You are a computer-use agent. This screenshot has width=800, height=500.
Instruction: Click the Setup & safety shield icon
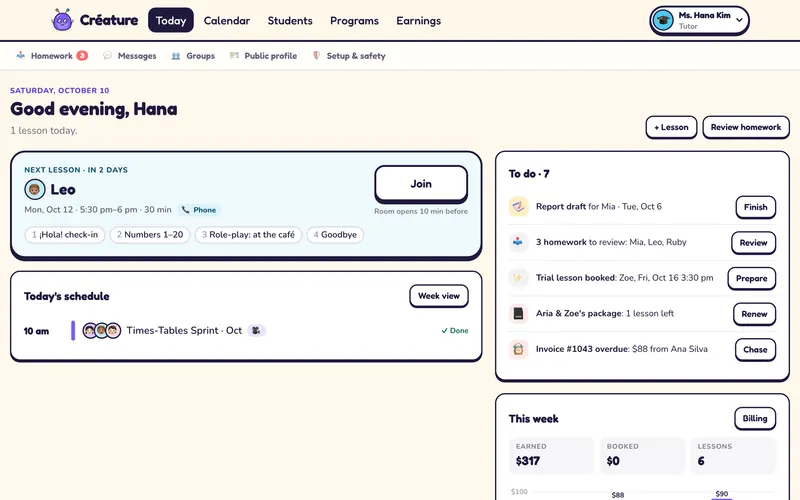coord(316,55)
